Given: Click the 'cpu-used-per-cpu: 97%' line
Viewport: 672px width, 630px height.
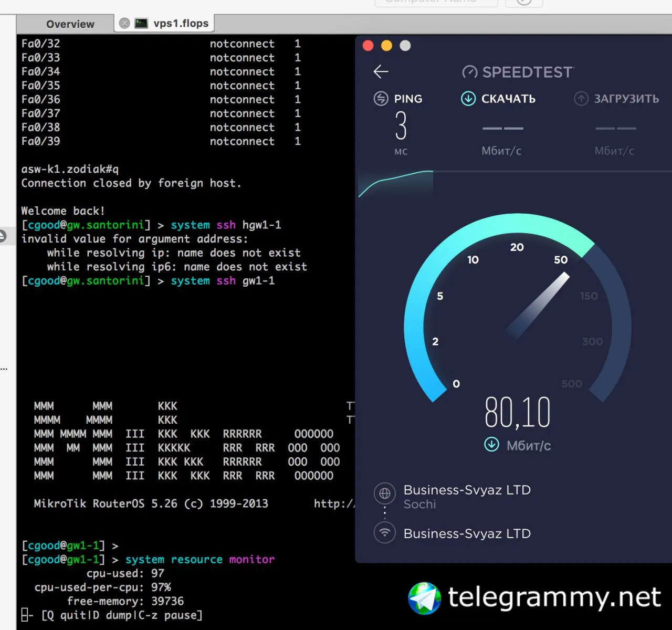Looking at the screenshot, I should 103,587.
